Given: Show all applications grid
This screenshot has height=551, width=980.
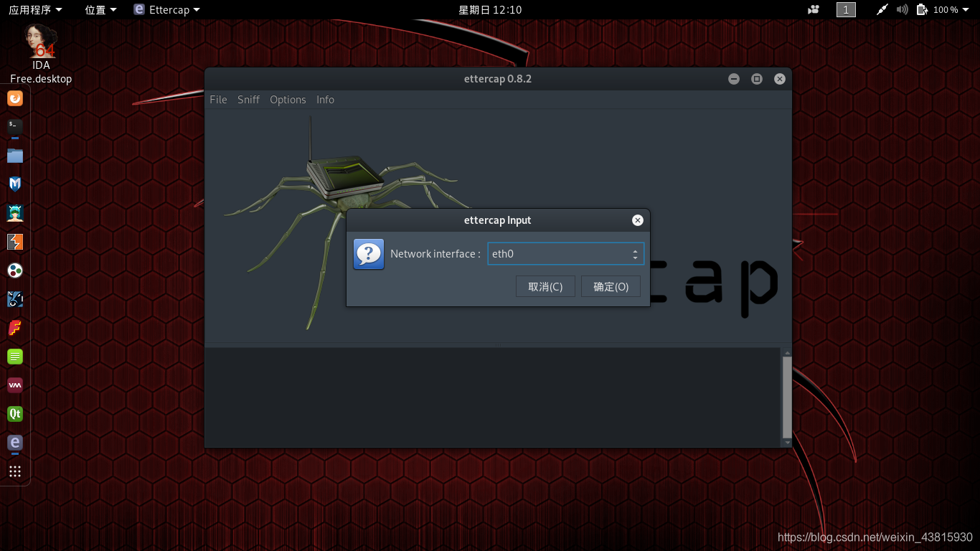Looking at the screenshot, I should pyautogui.click(x=15, y=471).
